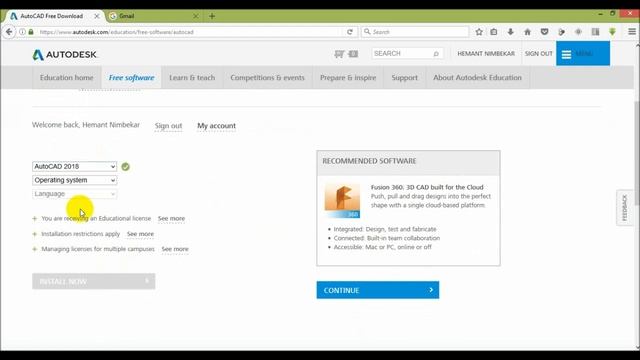Viewport: 640px width, 360px height.
Task: Open Free software navigation item
Action: [x=131, y=78]
